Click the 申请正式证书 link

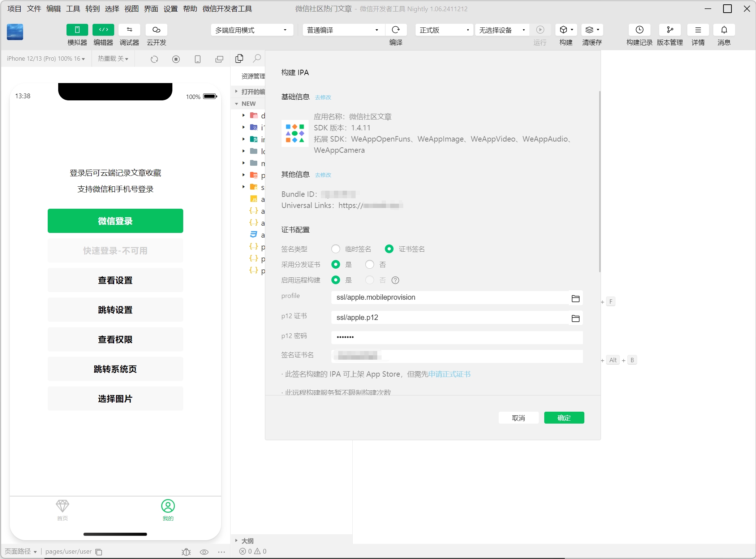tap(449, 374)
